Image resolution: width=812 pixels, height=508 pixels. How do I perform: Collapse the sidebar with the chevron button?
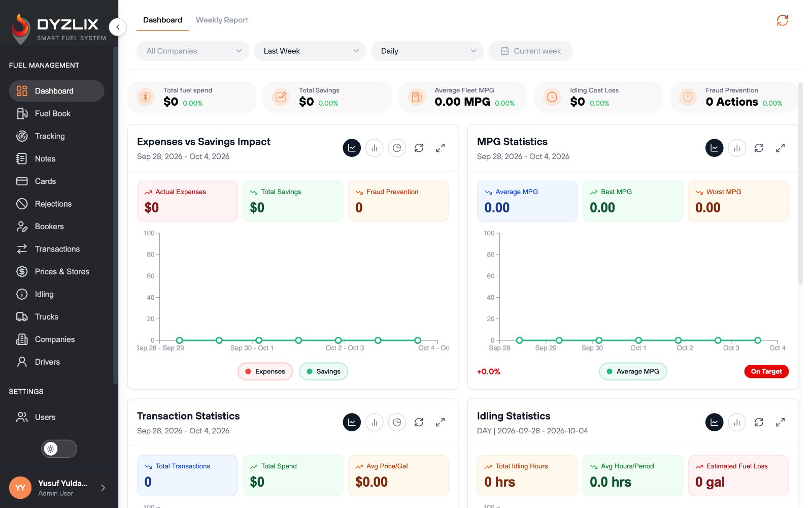118,27
